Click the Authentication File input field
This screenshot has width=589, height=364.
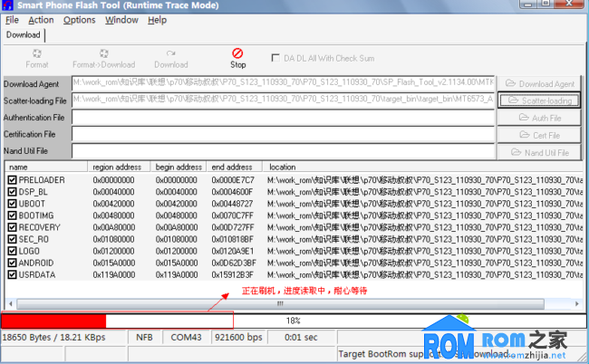(x=284, y=118)
